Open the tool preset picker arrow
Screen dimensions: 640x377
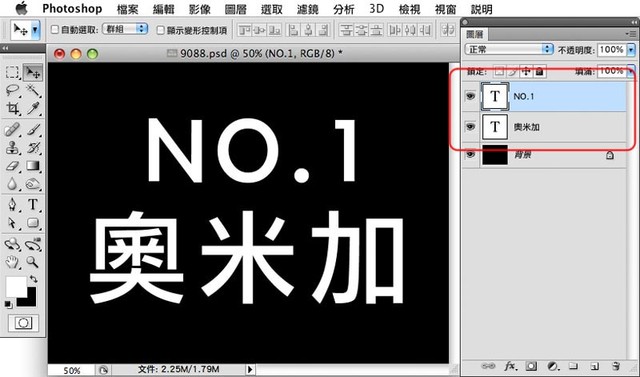[35, 29]
